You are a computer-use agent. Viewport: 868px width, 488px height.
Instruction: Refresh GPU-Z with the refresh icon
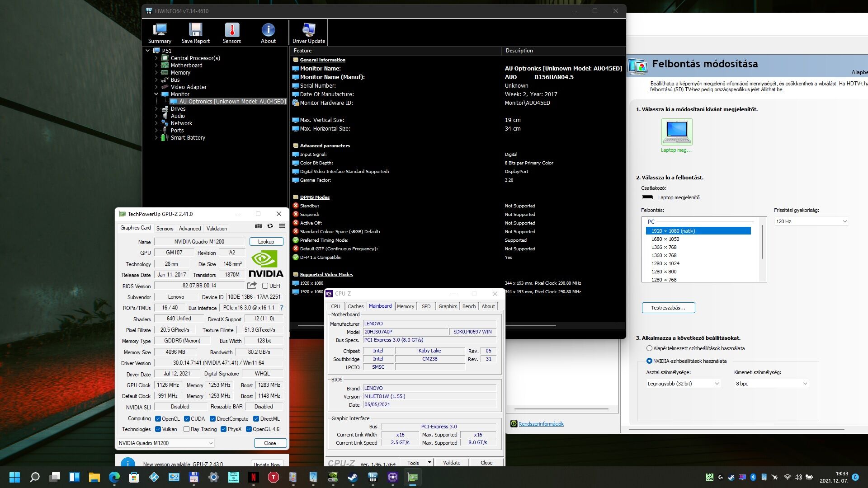270,226
